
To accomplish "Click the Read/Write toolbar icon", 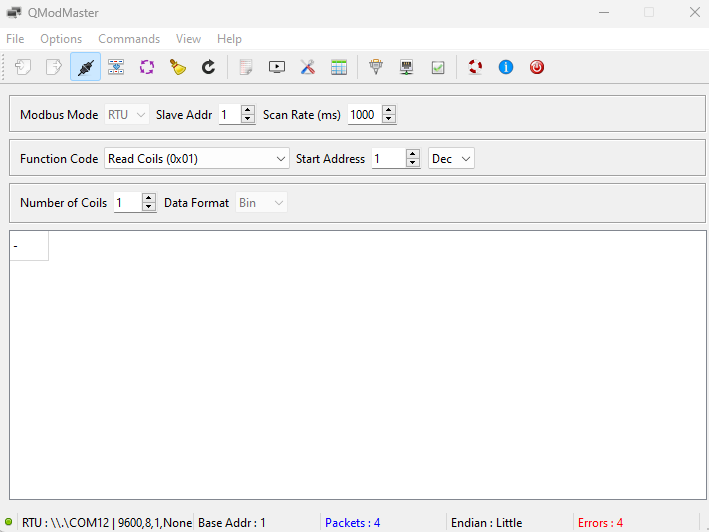I will [116, 67].
